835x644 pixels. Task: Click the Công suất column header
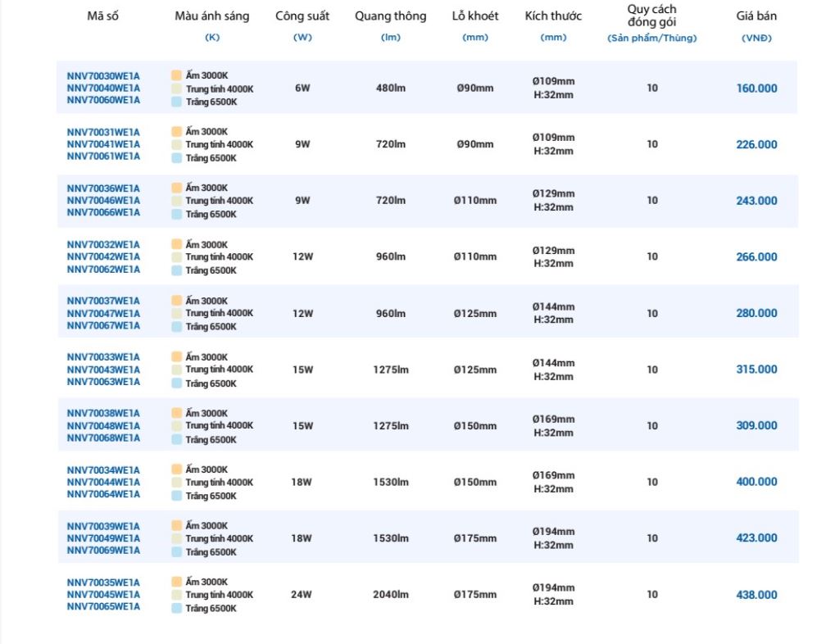[302, 16]
